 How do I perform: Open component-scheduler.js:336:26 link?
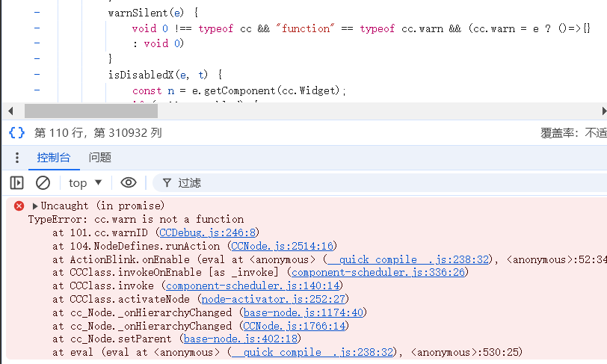tap(378, 273)
